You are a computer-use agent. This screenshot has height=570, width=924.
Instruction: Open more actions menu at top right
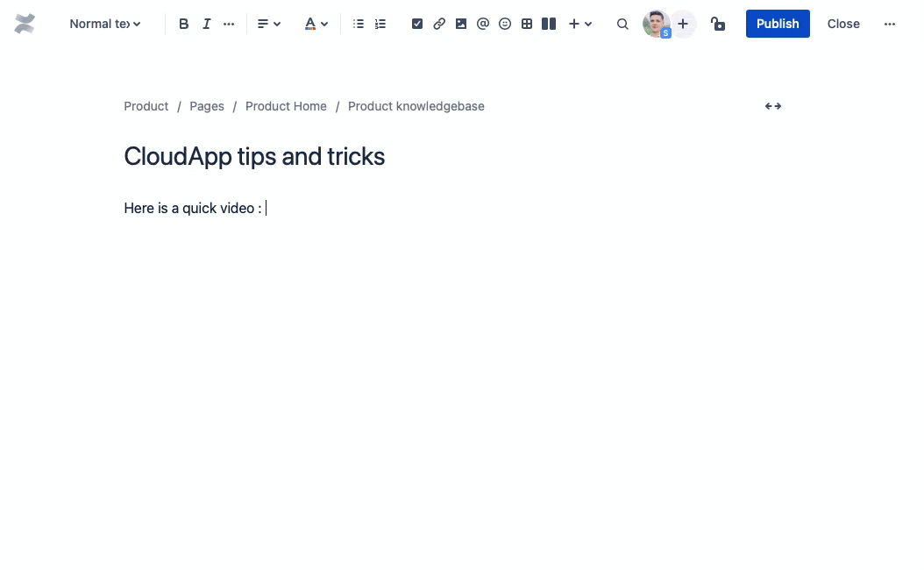889,25
